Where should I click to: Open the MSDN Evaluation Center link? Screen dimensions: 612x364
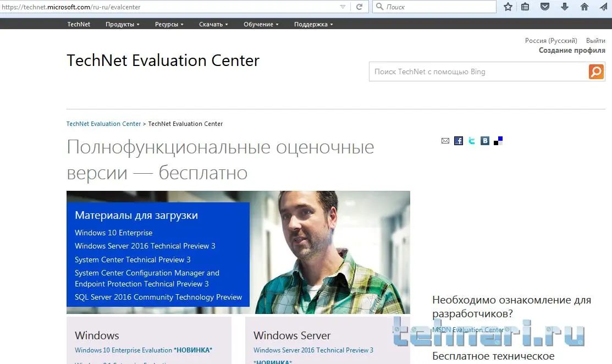click(468, 330)
